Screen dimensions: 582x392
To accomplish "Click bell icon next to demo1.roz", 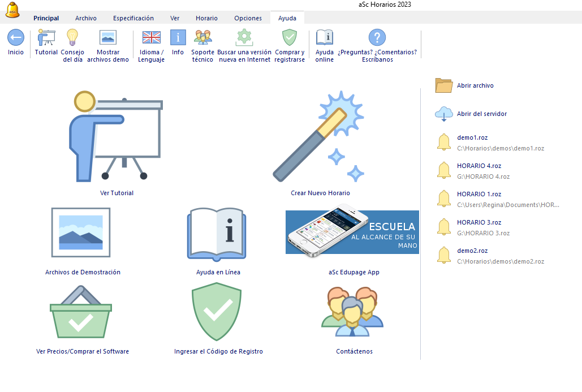I will click(x=444, y=142).
